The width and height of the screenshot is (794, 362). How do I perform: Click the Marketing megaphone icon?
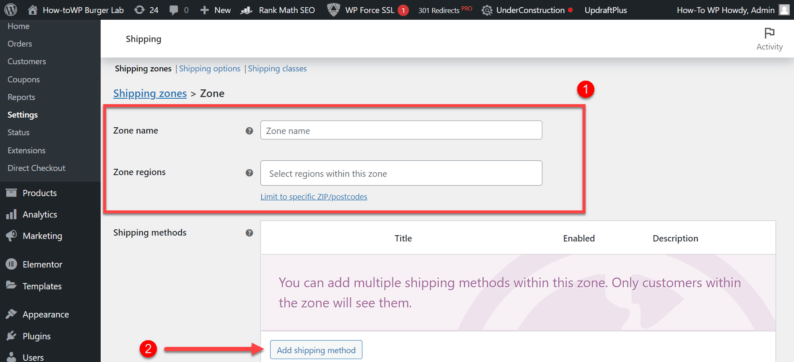(x=11, y=236)
